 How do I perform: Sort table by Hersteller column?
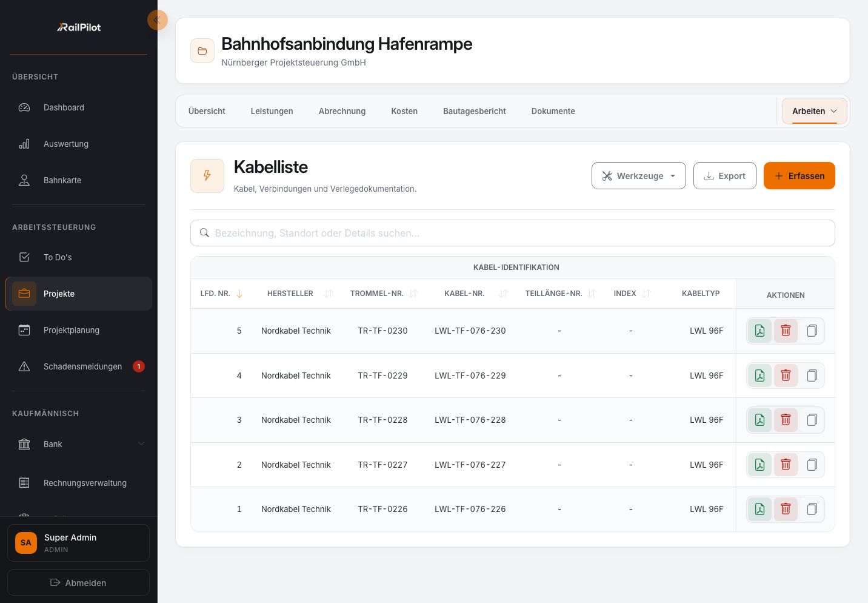[329, 294]
